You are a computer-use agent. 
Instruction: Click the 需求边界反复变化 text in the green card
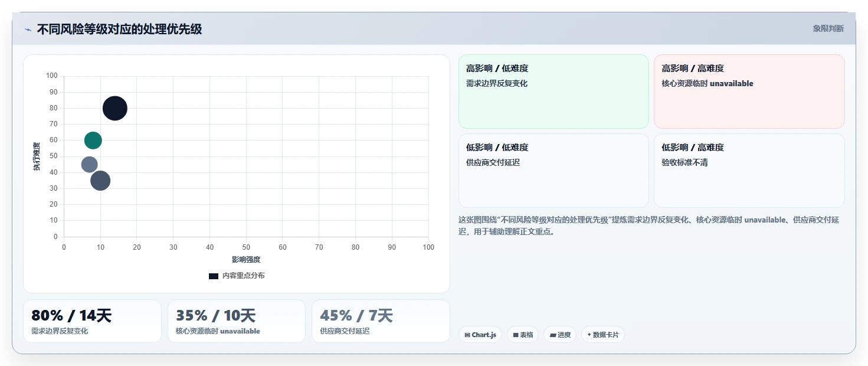click(497, 83)
